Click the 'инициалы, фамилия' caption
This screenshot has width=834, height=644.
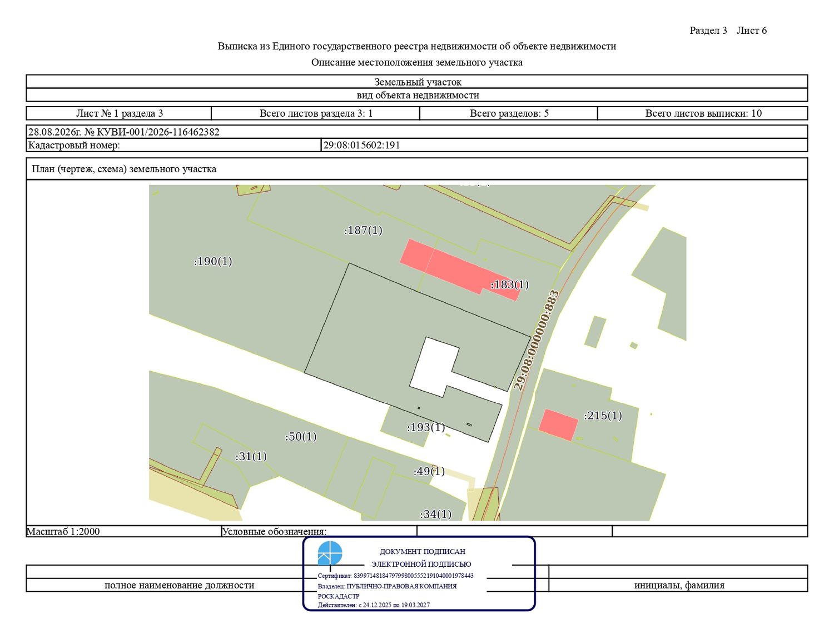pos(679,585)
